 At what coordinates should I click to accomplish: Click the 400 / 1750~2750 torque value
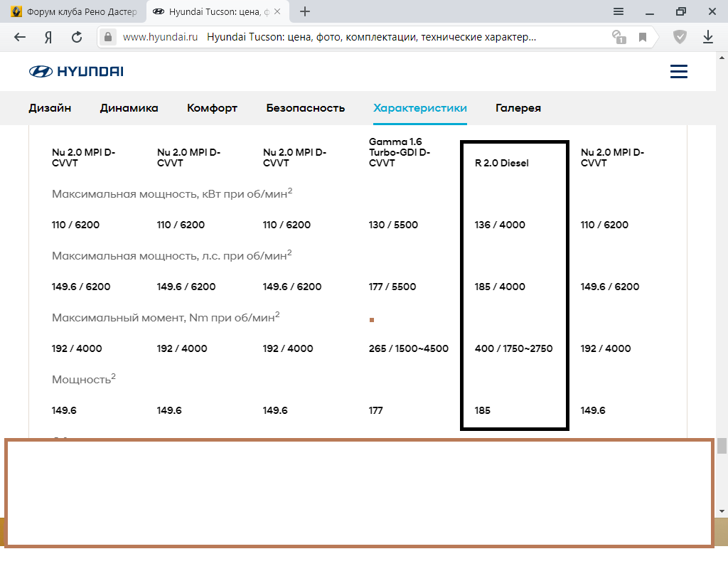pyautogui.click(x=513, y=348)
